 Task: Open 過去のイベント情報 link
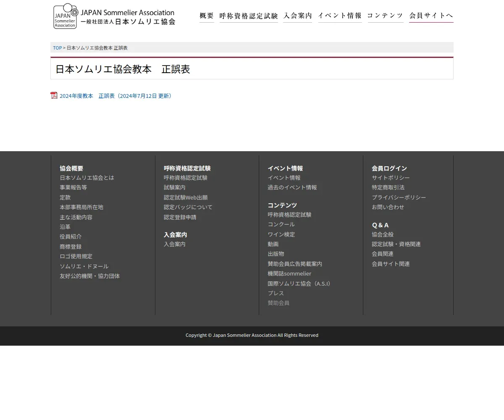[x=292, y=187]
